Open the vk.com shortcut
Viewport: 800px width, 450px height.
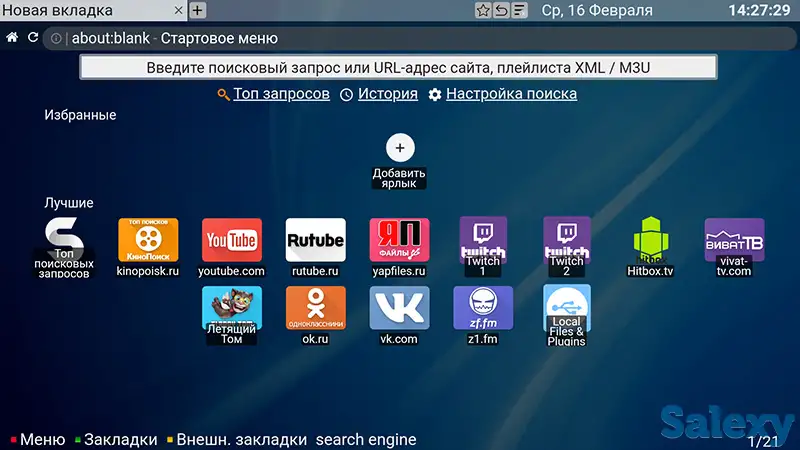coord(399,315)
